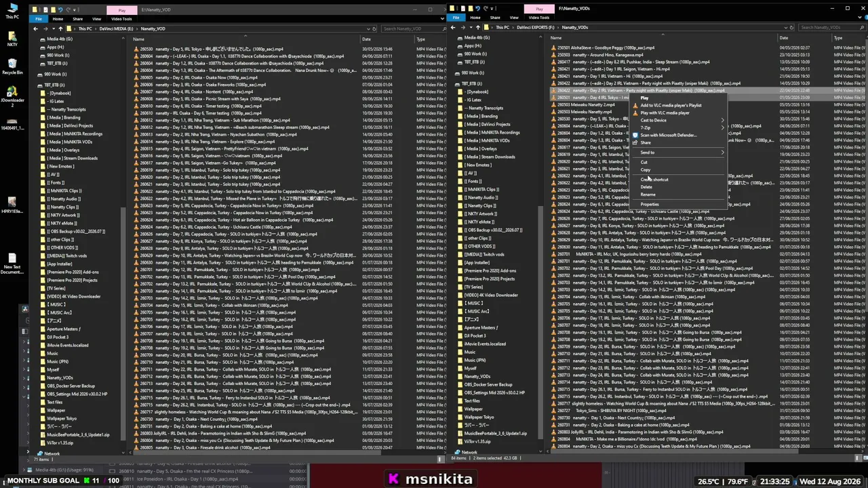Screen dimensions: 868x488
Task: Click the Share icon in context menu
Action: (x=635, y=143)
